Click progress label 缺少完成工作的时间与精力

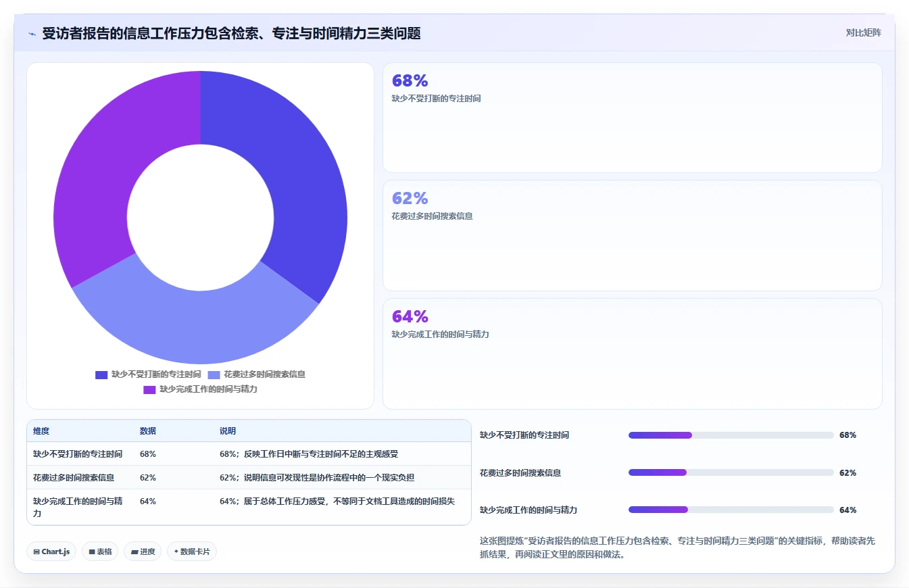click(529, 510)
